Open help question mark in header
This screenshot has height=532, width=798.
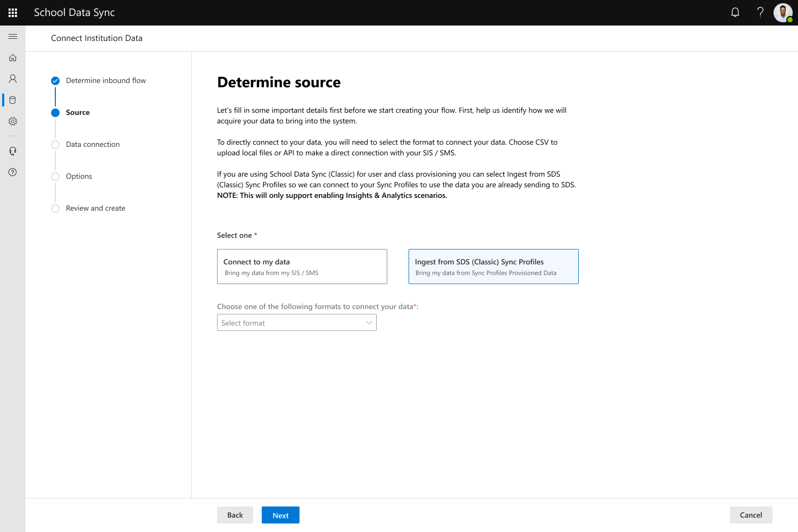tap(760, 13)
